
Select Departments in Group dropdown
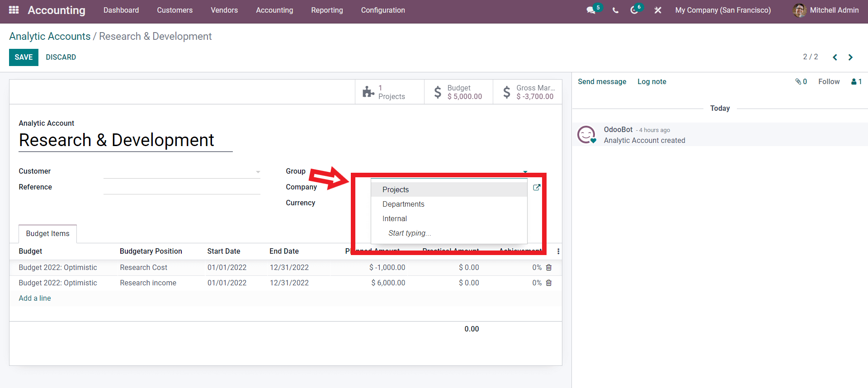(x=449, y=204)
